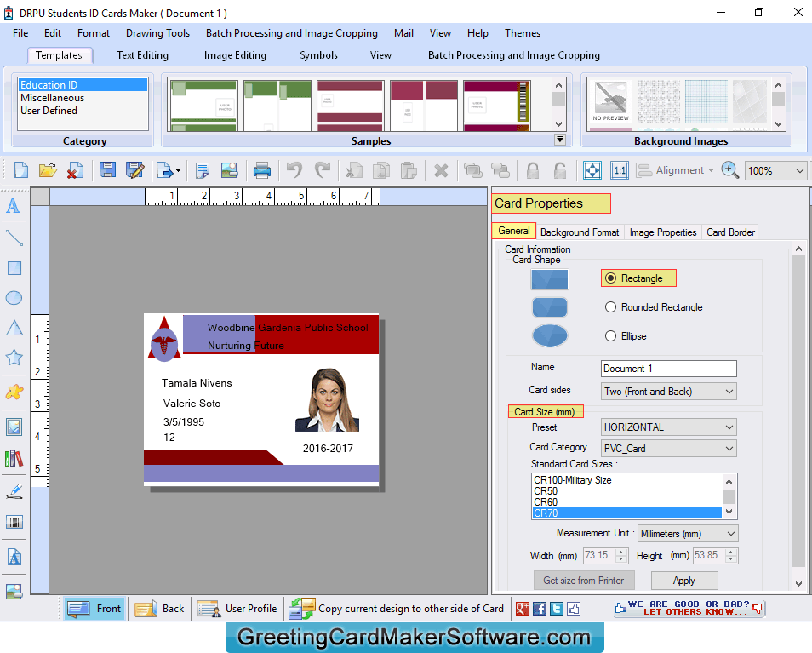This screenshot has width=812, height=653.
Task: Click the Export icon in toolbar
Action: (164, 170)
